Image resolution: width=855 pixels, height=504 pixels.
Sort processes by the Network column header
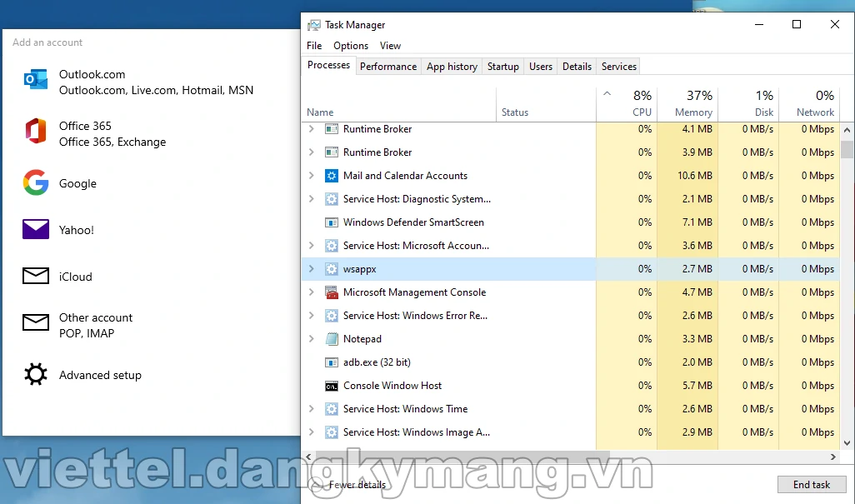808,103
